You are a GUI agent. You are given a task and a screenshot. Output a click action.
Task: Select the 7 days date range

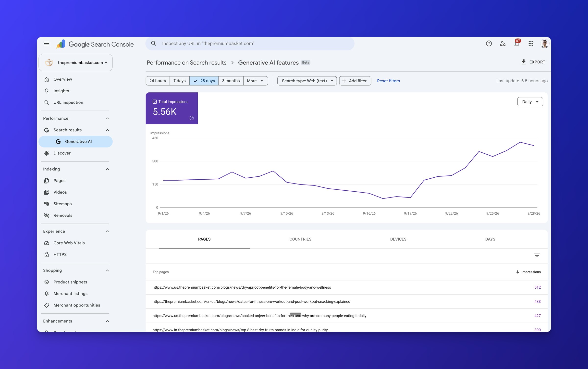coord(179,81)
